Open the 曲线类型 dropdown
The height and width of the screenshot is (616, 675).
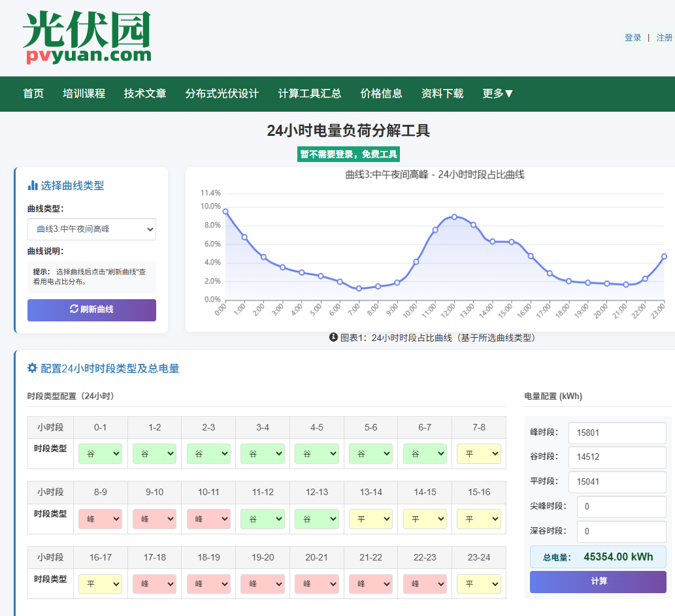click(x=91, y=229)
